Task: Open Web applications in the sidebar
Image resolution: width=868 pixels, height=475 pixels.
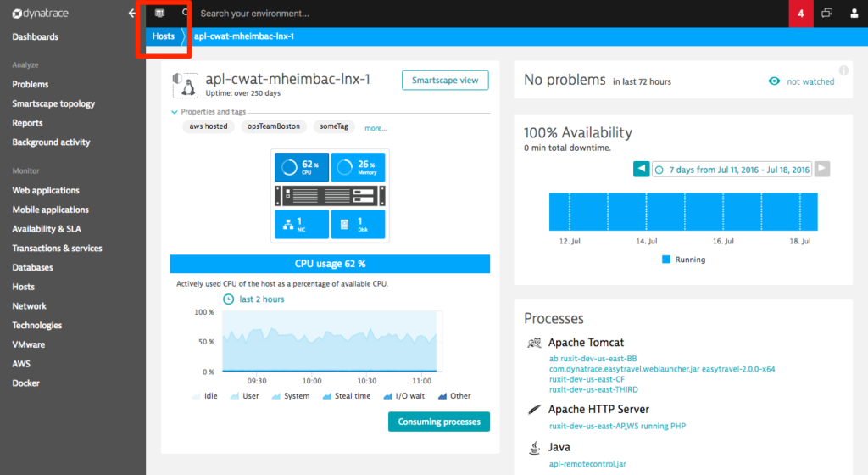Action: pos(46,191)
